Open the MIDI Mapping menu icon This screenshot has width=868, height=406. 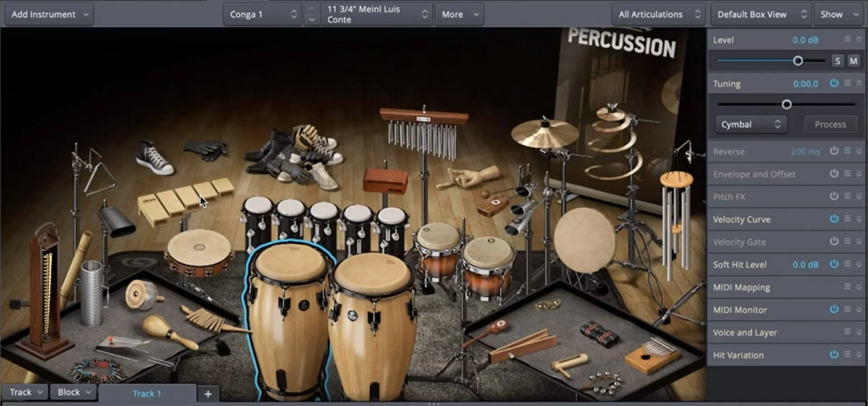click(x=847, y=287)
